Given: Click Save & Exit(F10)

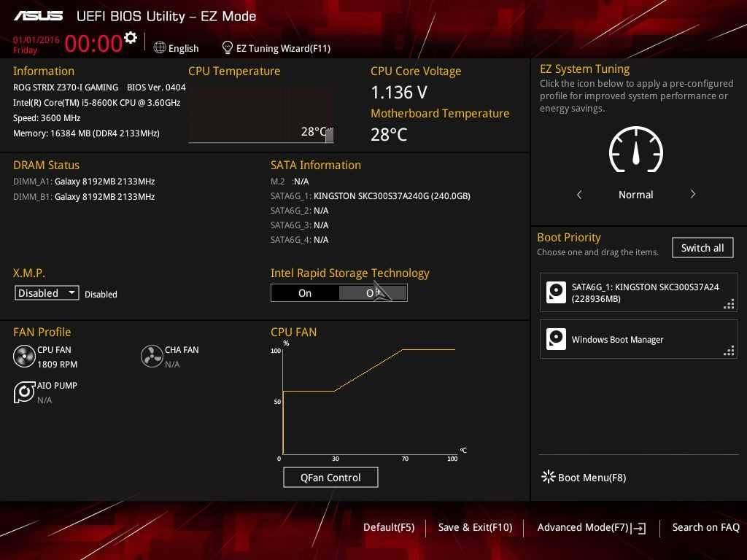Looking at the screenshot, I should [x=475, y=527].
